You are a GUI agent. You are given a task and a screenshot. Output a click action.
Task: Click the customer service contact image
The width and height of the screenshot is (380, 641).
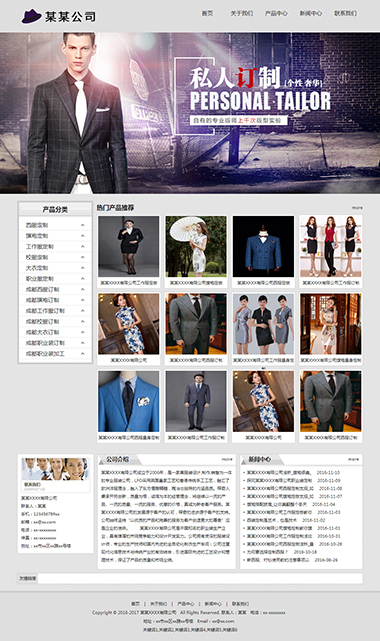(55, 469)
